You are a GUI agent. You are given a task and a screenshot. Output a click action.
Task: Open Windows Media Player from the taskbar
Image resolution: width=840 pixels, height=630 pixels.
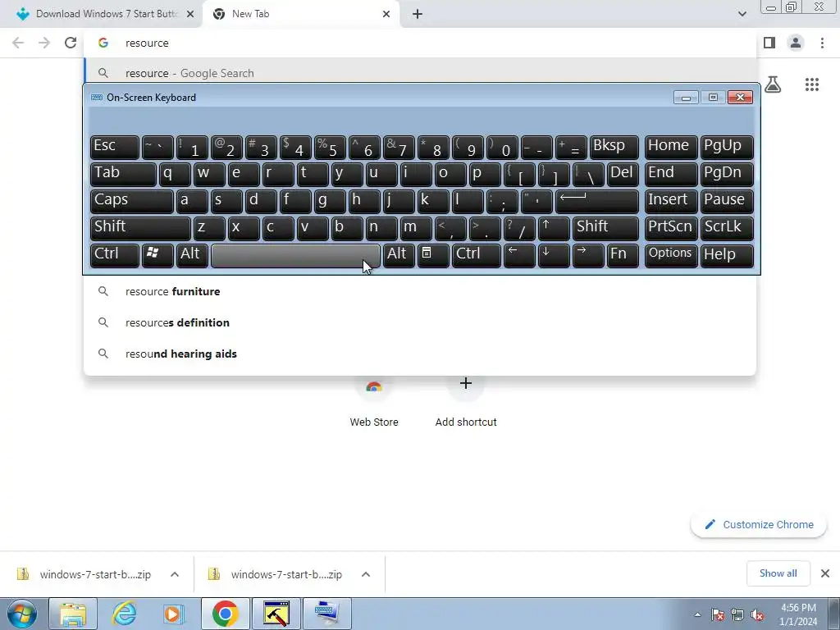174,614
